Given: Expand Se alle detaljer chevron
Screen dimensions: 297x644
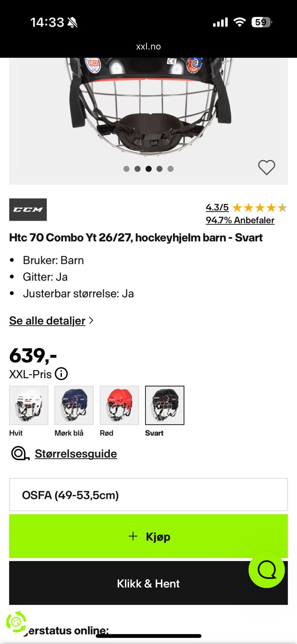Looking at the screenshot, I should coord(91,320).
